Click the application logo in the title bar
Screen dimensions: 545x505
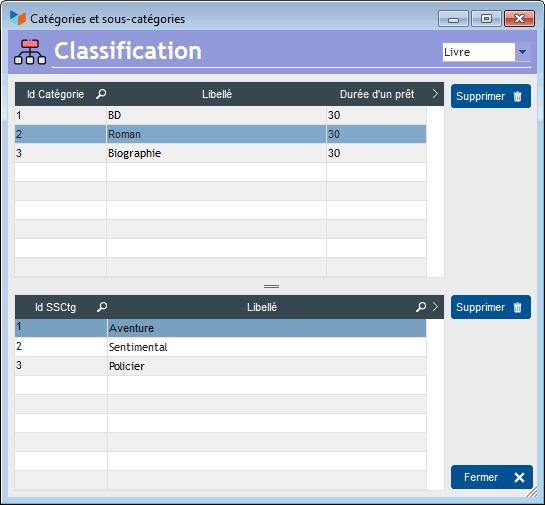[x=18, y=18]
